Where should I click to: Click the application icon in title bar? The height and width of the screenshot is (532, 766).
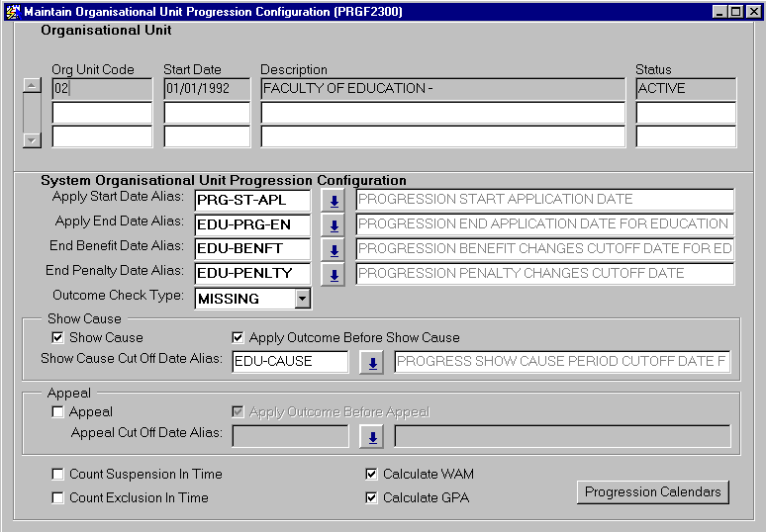pyautogui.click(x=11, y=11)
